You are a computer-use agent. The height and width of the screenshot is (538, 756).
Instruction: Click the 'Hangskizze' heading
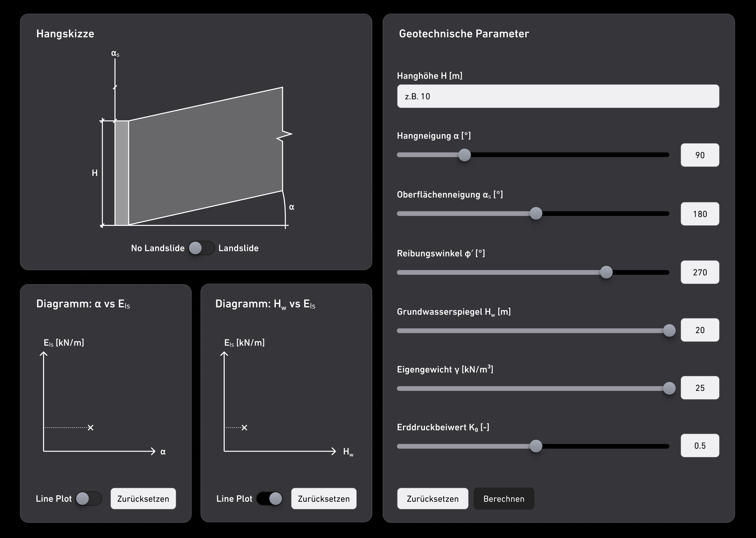pyautogui.click(x=65, y=34)
